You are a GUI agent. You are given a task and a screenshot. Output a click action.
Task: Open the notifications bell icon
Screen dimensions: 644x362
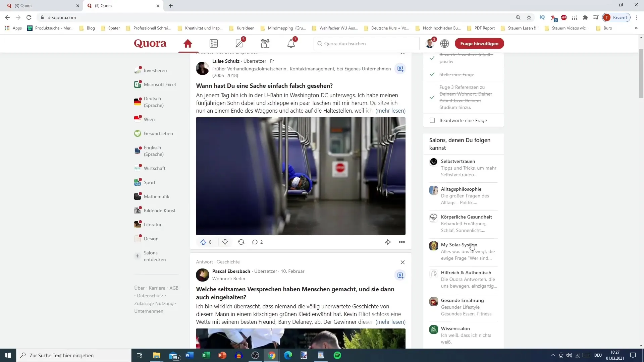pos(291,43)
